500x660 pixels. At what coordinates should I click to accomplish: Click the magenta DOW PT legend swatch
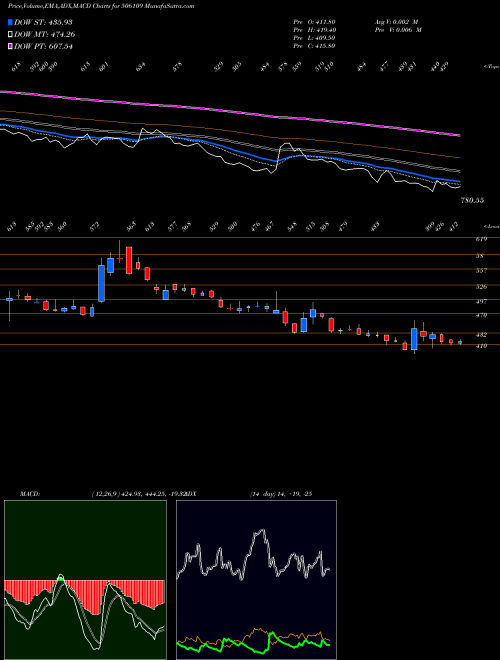10,46
